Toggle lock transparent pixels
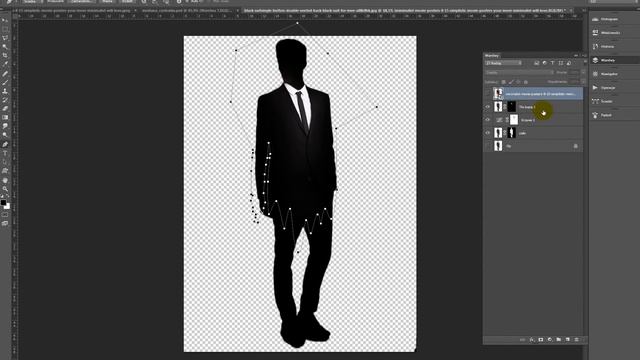The image size is (640, 360). click(x=504, y=82)
